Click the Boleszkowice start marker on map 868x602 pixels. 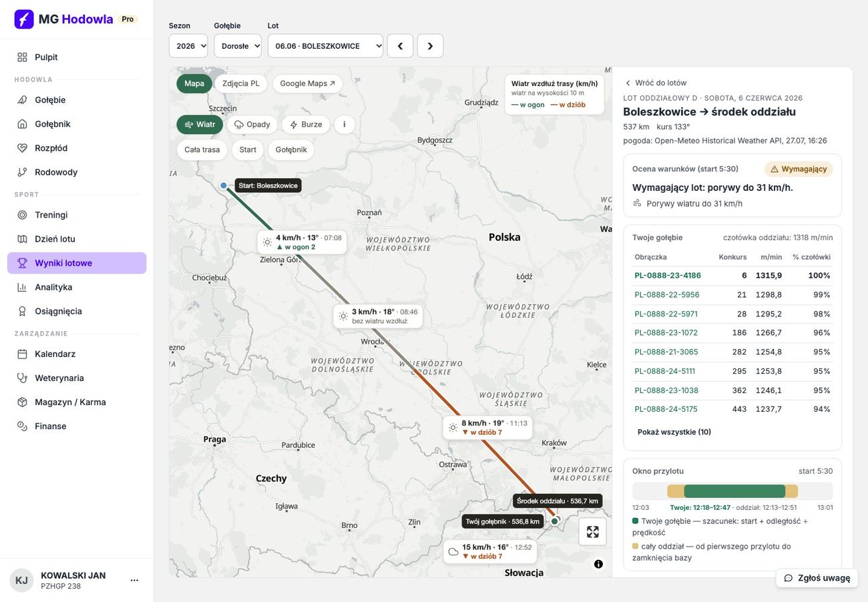point(224,186)
